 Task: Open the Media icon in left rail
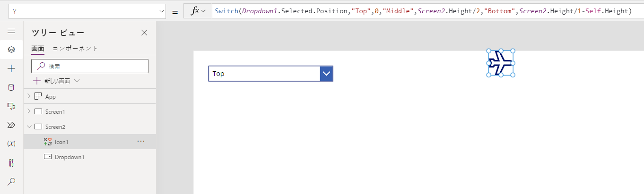coord(11,106)
